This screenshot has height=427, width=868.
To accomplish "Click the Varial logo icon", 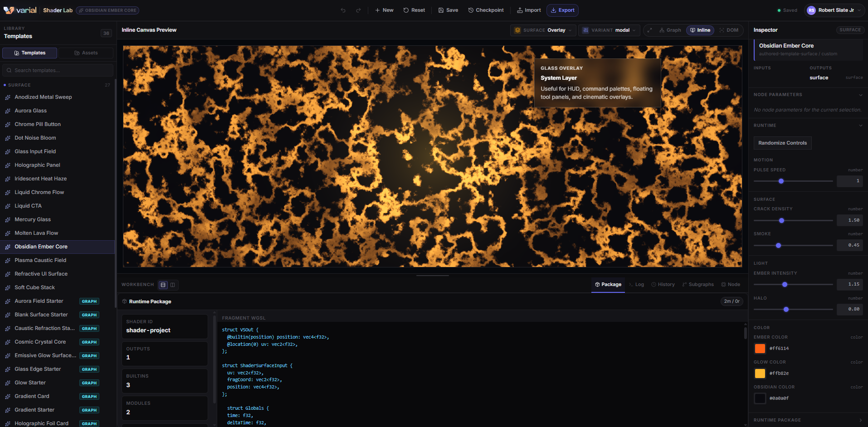I will pyautogui.click(x=9, y=10).
